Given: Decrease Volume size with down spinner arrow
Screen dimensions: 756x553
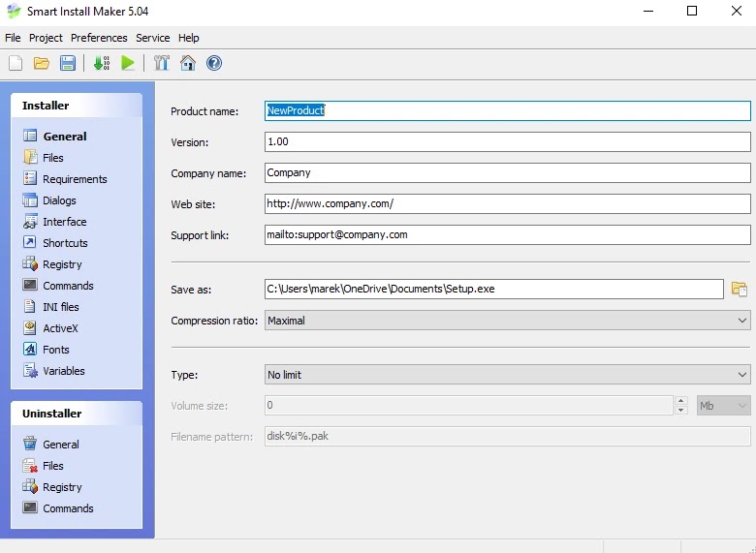Looking at the screenshot, I should 680,410.
